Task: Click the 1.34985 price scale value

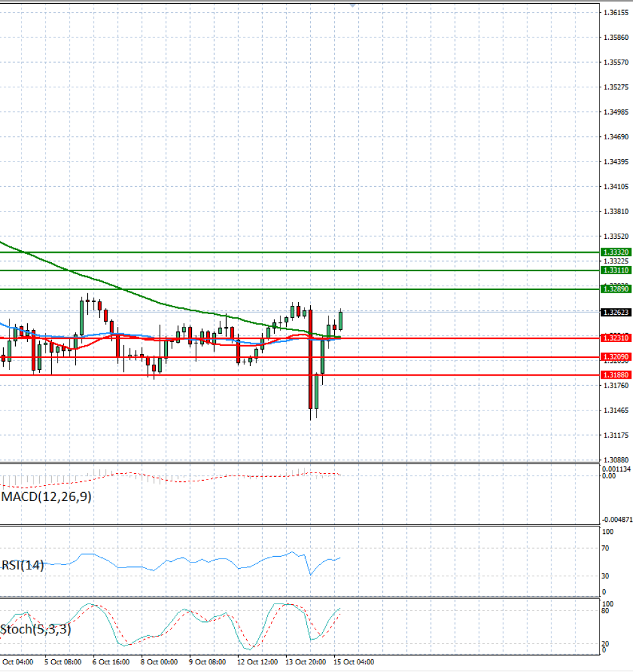Action: point(616,112)
